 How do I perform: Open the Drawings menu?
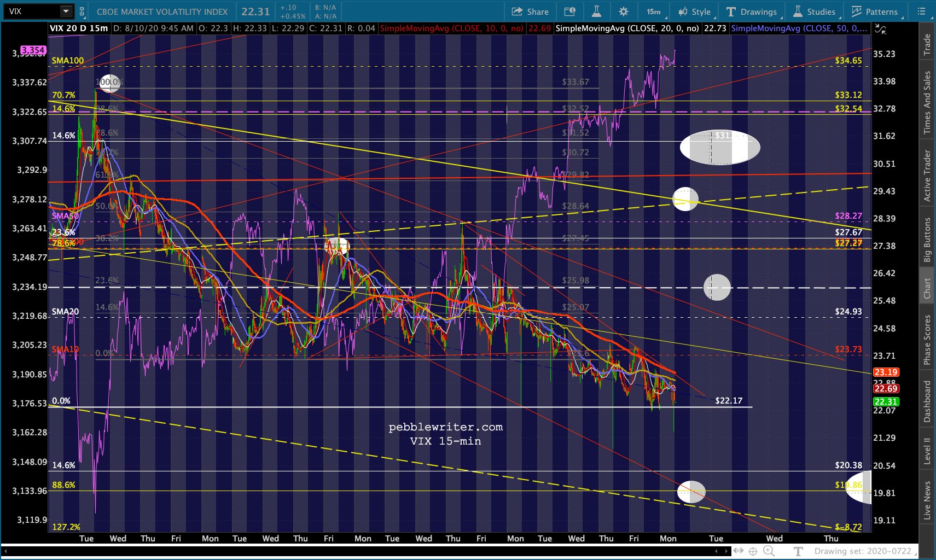tap(752, 11)
